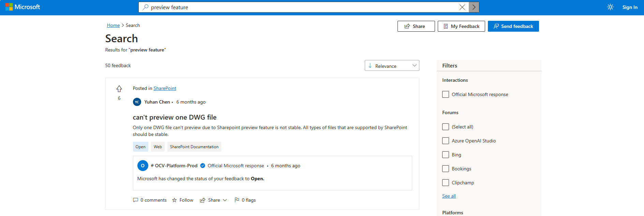Click the Open status tag

pos(140,147)
